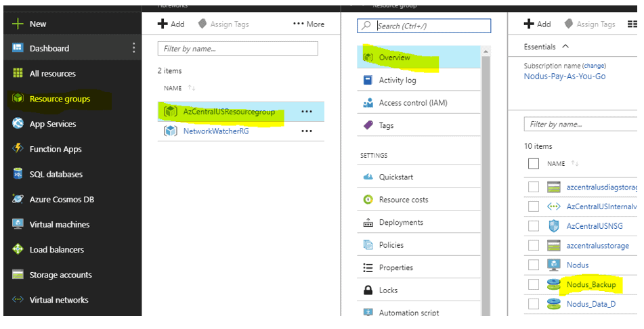Image resolution: width=644 pixels, height=329 pixels.
Task: Open All resources grid icon
Action: [x=18, y=73]
